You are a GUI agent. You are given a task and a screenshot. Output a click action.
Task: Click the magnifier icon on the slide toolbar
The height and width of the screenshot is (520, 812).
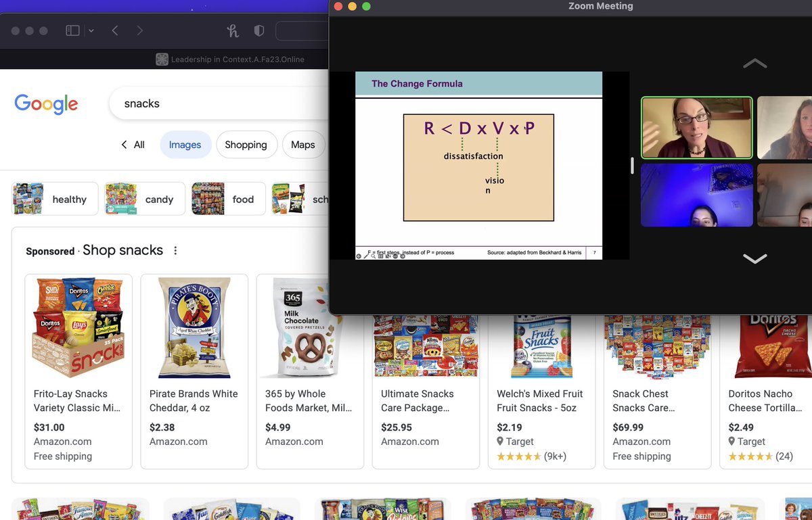pyautogui.click(x=374, y=256)
